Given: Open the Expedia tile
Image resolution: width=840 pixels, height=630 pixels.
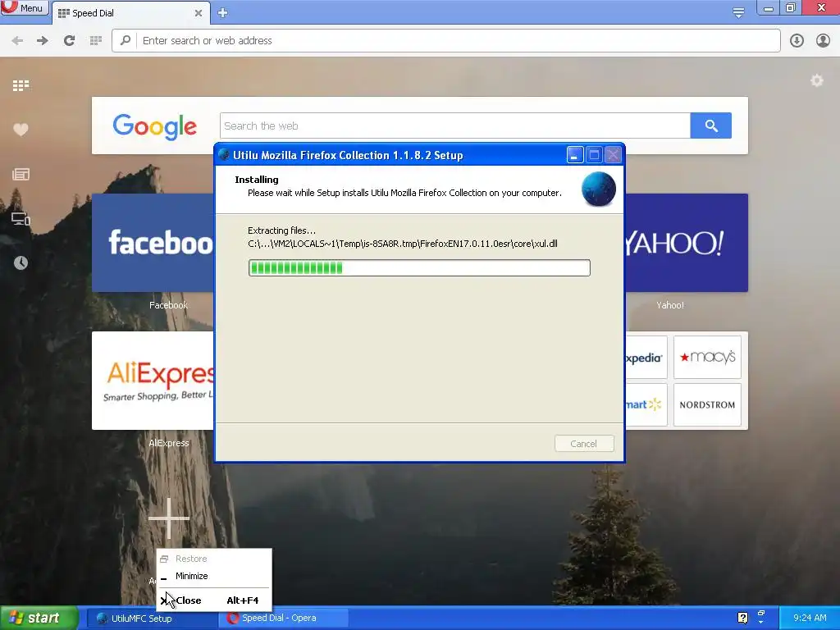Looking at the screenshot, I should click(x=646, y=358).
